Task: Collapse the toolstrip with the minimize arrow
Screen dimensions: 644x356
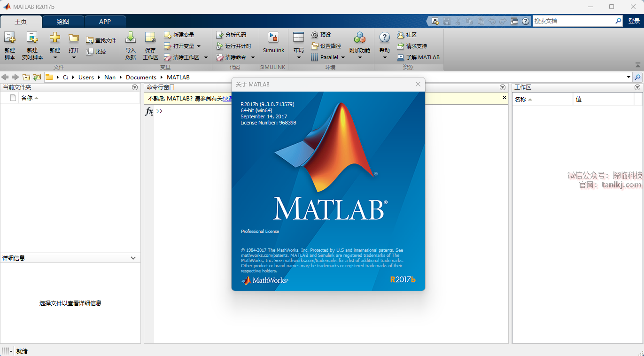Action: pos(638,65)
